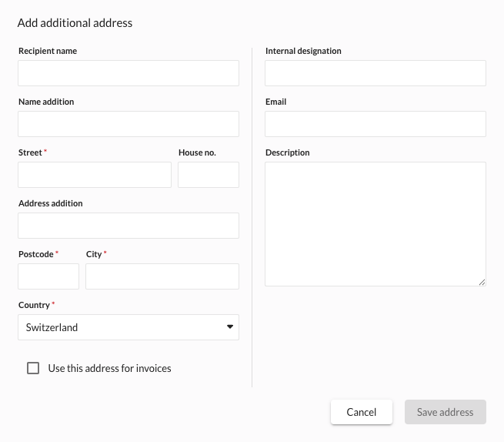Focus the Email input field

pos(375,124)
